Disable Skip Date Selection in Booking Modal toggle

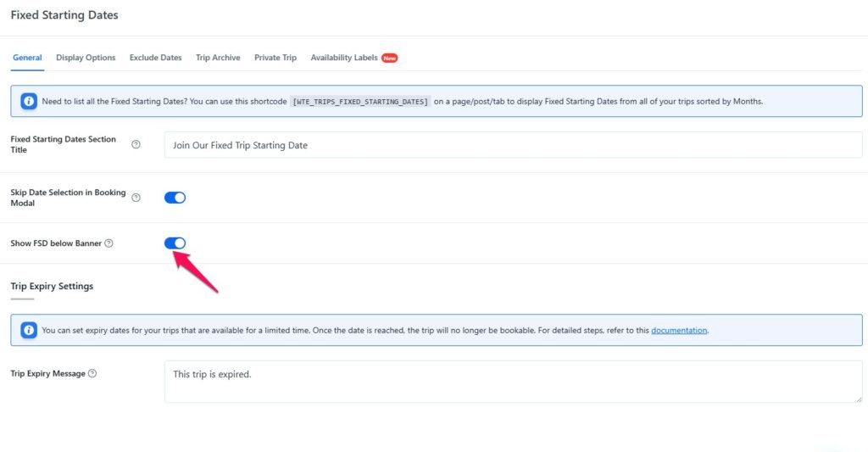pyautogui.click(x=175, y=198)
